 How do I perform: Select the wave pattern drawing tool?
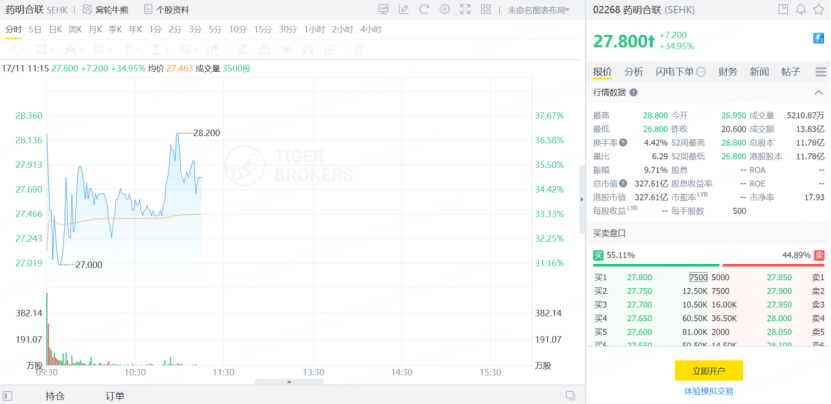[70, 49]
